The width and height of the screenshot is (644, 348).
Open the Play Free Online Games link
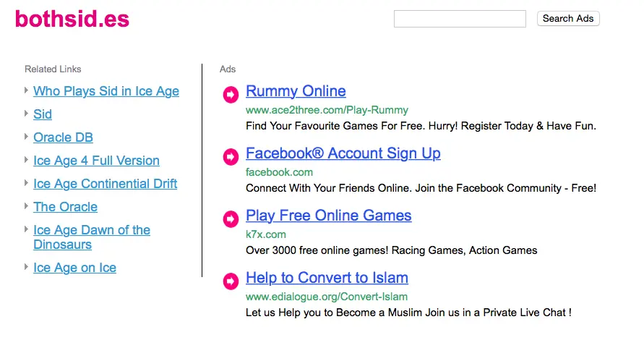click(328, 216)
